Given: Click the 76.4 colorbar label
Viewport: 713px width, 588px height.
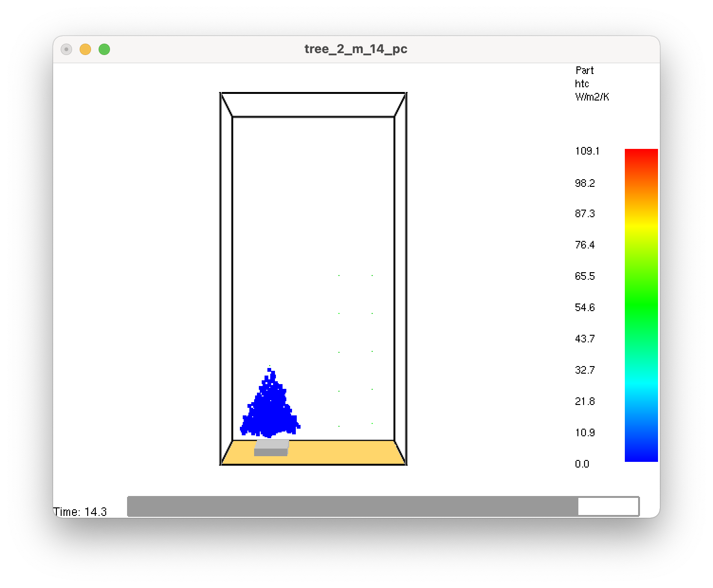Looking at the screenshot, I should 585,245.
